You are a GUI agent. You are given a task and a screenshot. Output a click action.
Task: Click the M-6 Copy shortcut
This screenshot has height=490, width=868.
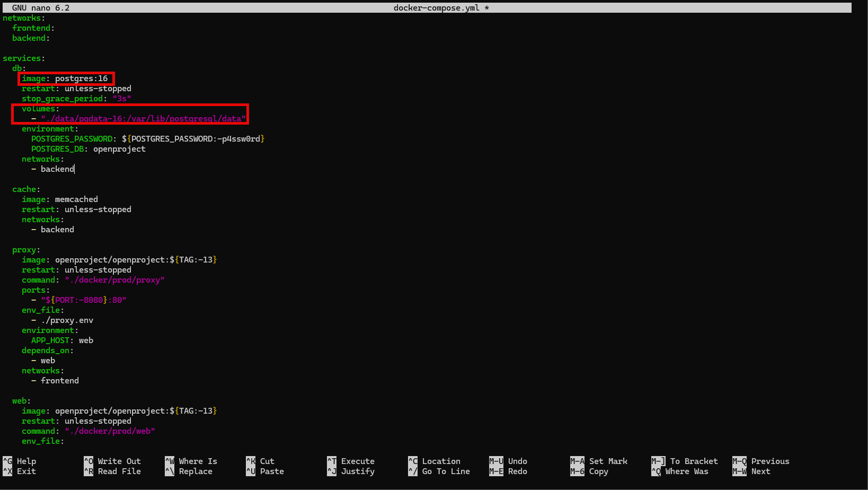pyautogui.click(x=589, y=471)
